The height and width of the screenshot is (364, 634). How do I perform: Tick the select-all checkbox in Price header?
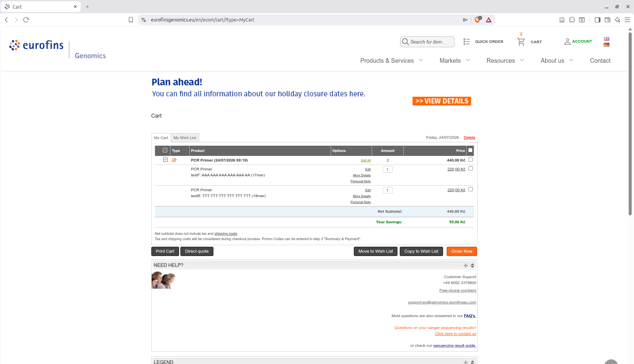470,150
